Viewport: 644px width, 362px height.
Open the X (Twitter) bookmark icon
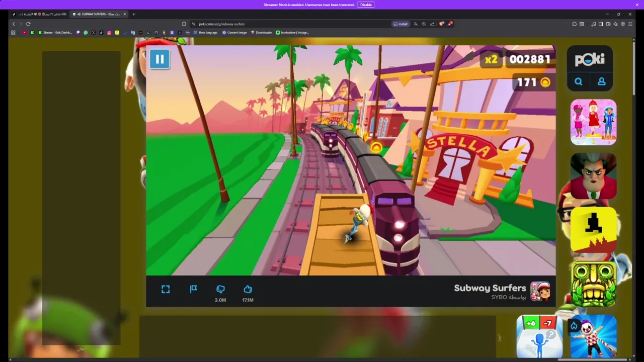94,33
